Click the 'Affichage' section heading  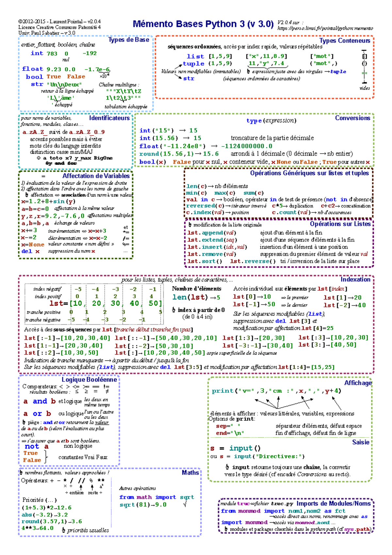click(358, 383)
